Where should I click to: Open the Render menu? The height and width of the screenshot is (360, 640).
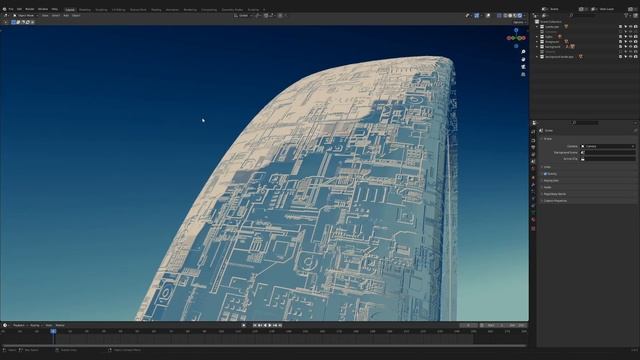pos(30,9)
